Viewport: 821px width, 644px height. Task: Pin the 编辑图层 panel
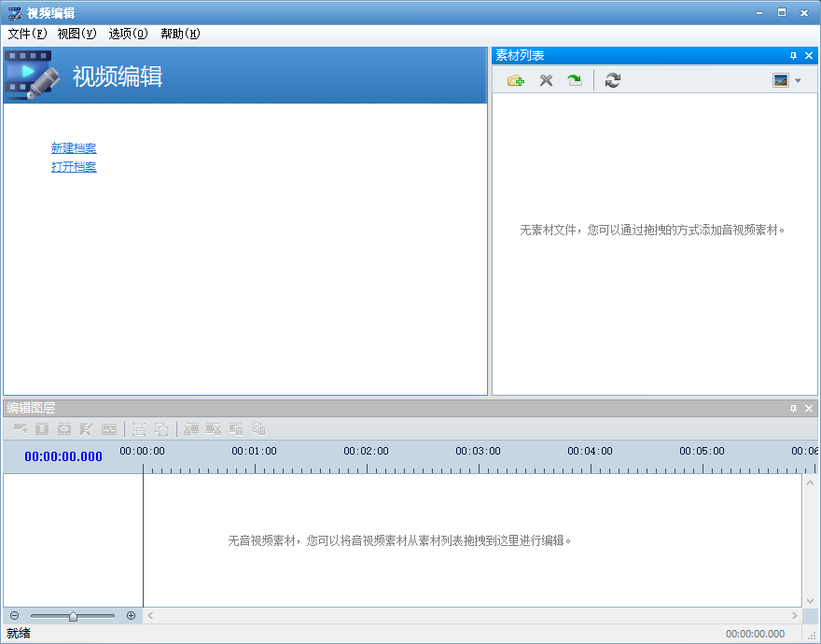(x=793, y=408)
